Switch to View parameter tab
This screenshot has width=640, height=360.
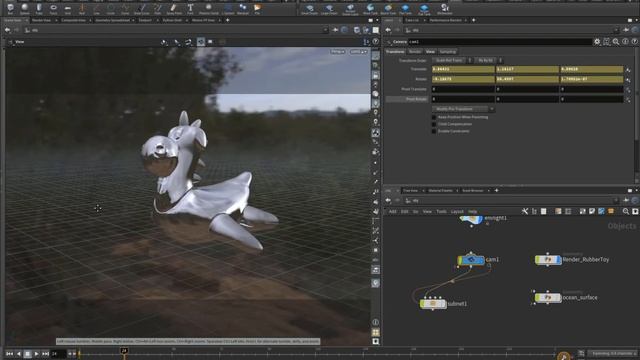coord(430,52)
